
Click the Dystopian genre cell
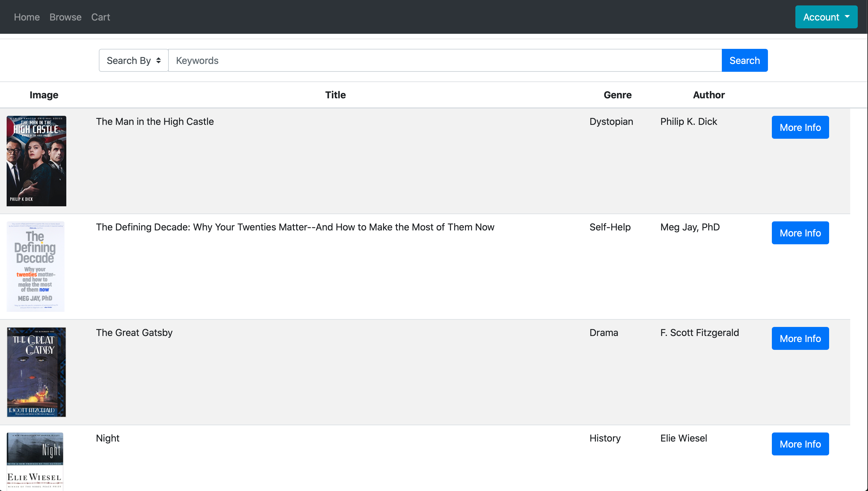tap(611, 122)
